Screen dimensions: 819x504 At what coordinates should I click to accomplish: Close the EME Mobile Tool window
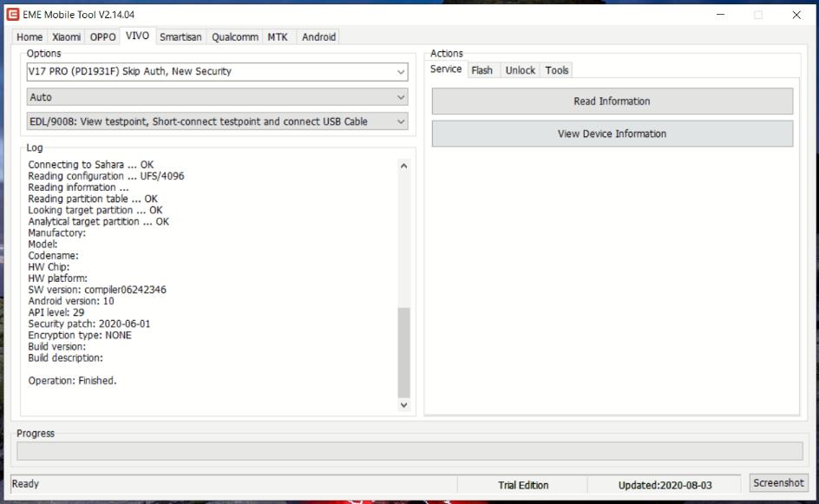coord(796,15)
